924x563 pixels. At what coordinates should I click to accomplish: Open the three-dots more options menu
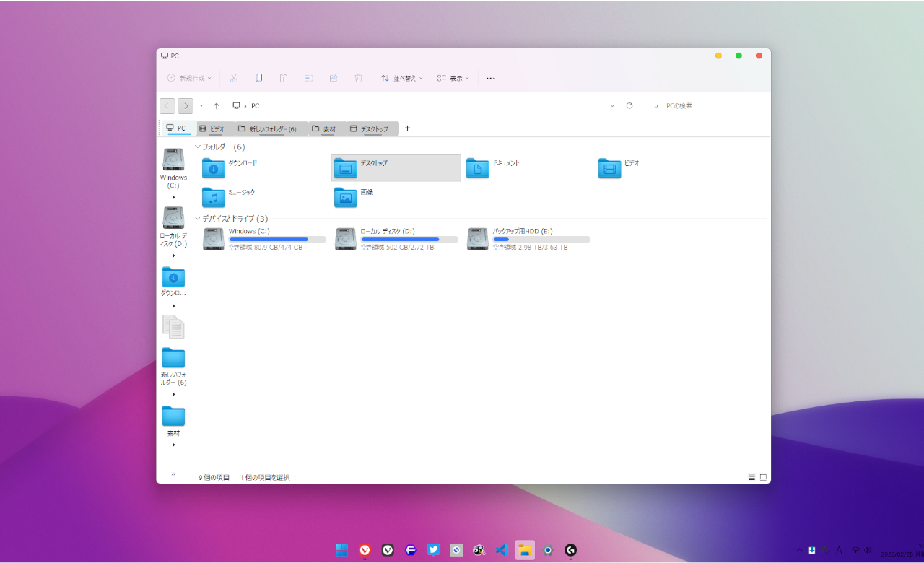coord(491,78)
